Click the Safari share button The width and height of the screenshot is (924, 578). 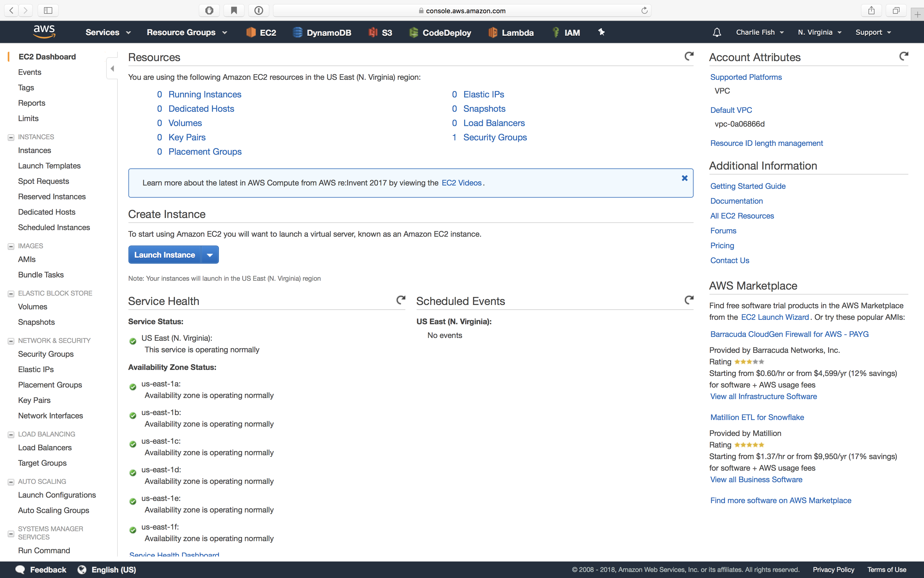[871, 10]
